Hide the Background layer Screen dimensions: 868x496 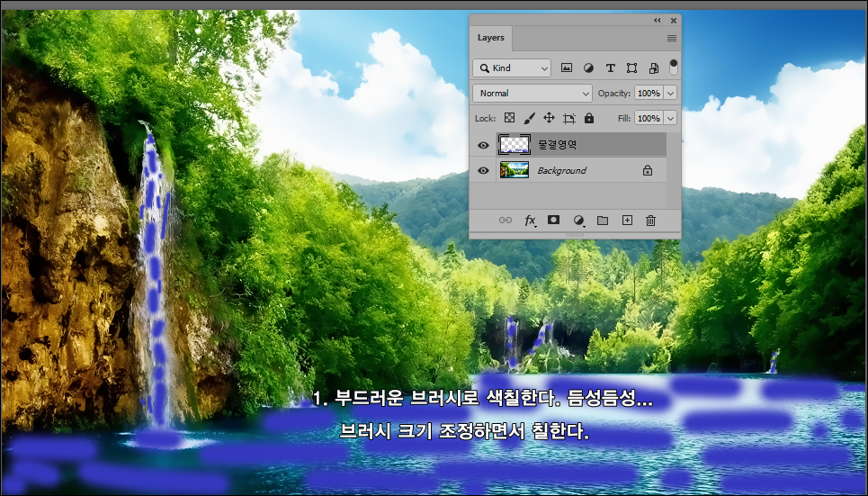pyautogui.click(x=483, y=171)
